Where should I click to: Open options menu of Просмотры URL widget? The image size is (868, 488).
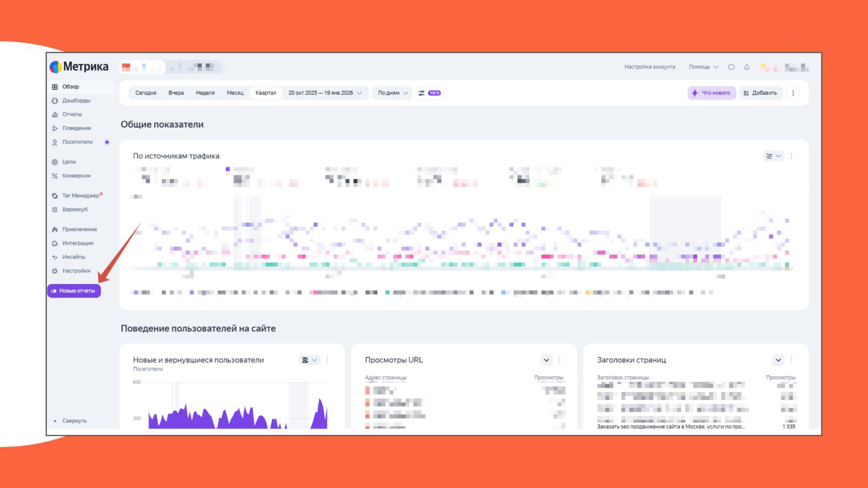point(559,360)
